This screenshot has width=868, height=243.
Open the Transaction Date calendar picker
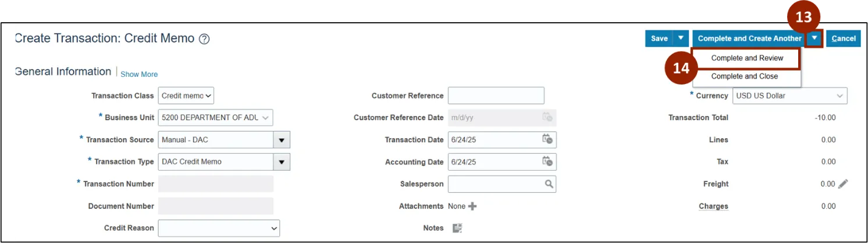(x=547, y=140)
